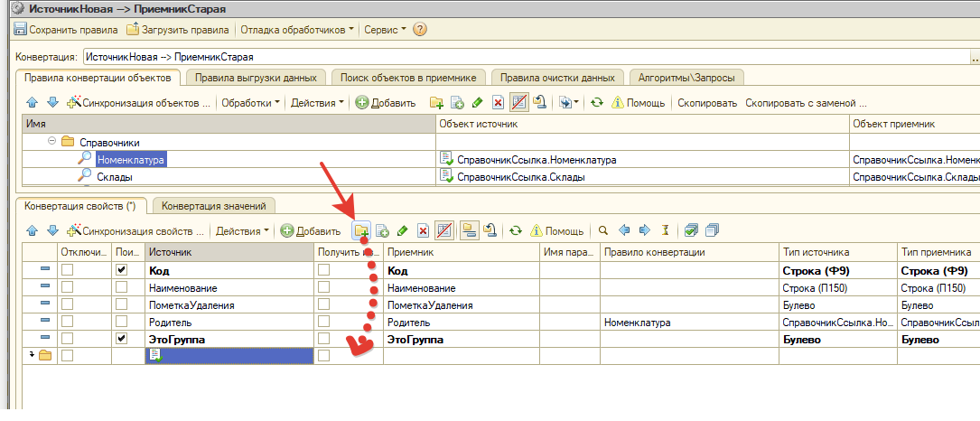Click the Конвертация name input field

(526, 57)
